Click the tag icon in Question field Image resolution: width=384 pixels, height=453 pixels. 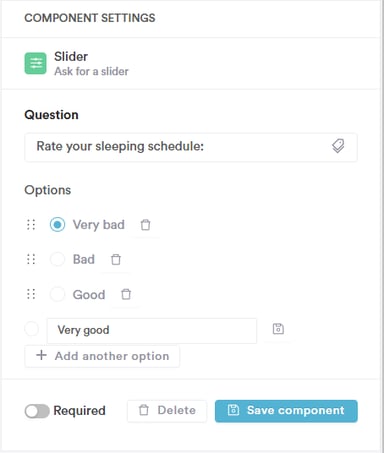[x=338, y=146]
